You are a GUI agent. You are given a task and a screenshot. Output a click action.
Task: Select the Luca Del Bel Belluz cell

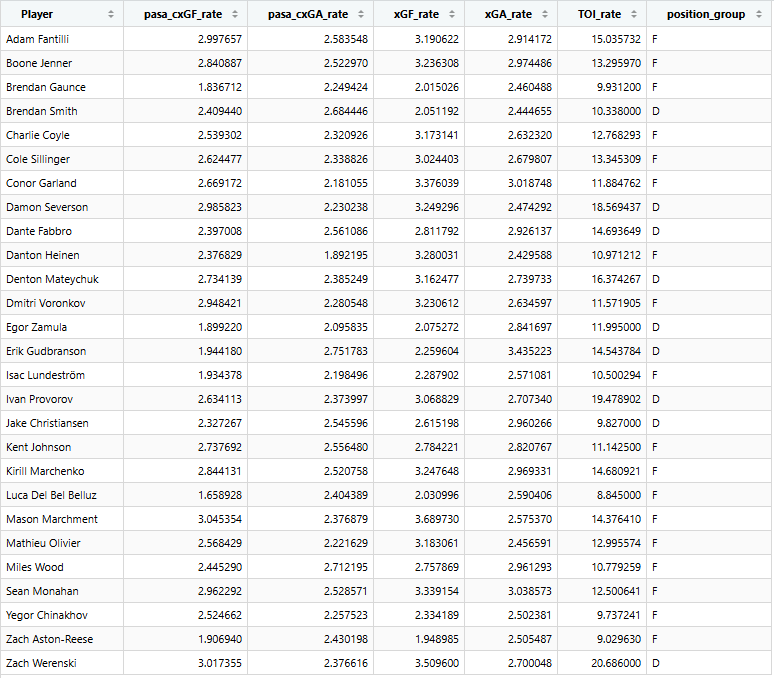click(62, 495)
